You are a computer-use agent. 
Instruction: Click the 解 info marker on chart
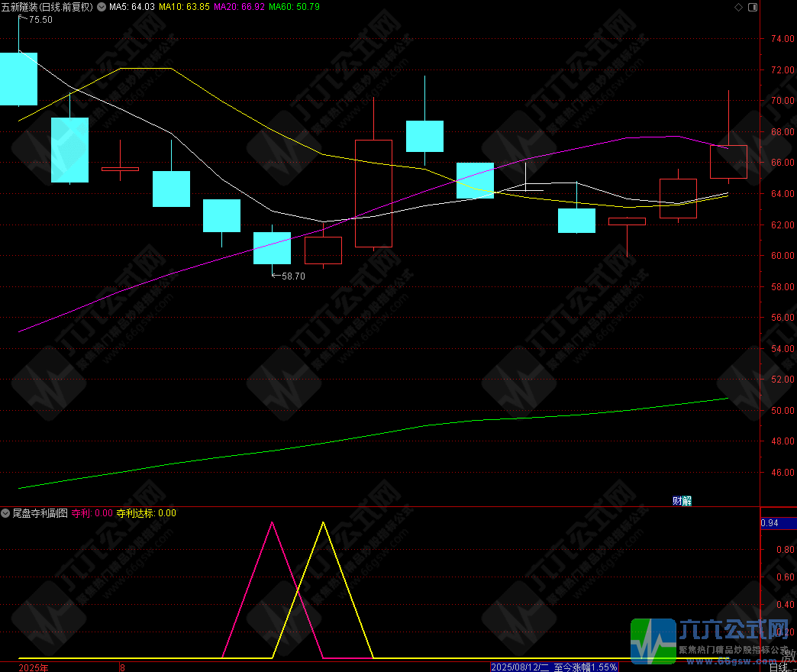tap(686, 501)
